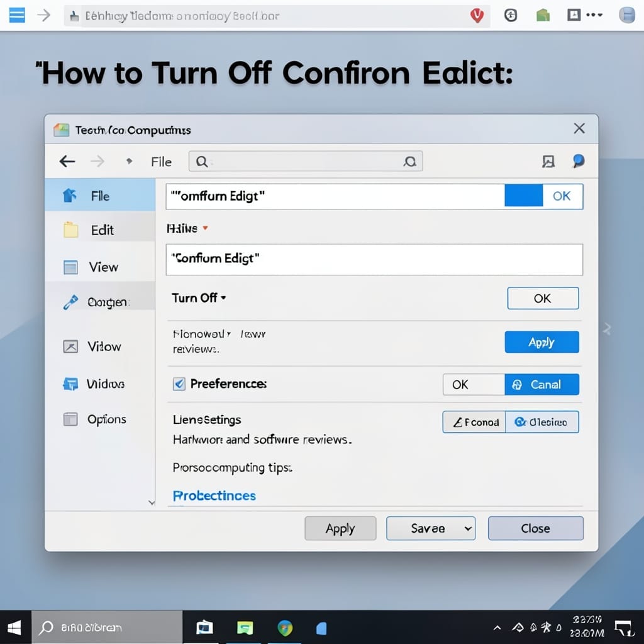
Task: Click the taskbar search box
Action: pyautogui.click(x=107, y=627)
